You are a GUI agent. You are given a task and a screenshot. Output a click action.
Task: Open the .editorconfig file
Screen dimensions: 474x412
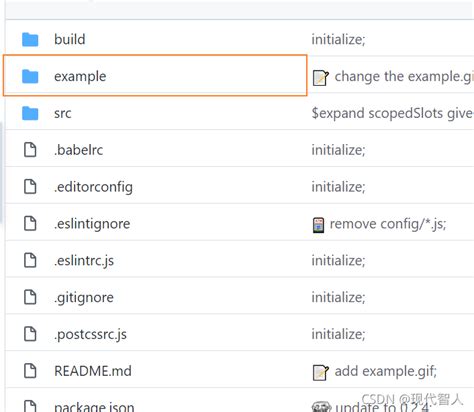point(93,187)
